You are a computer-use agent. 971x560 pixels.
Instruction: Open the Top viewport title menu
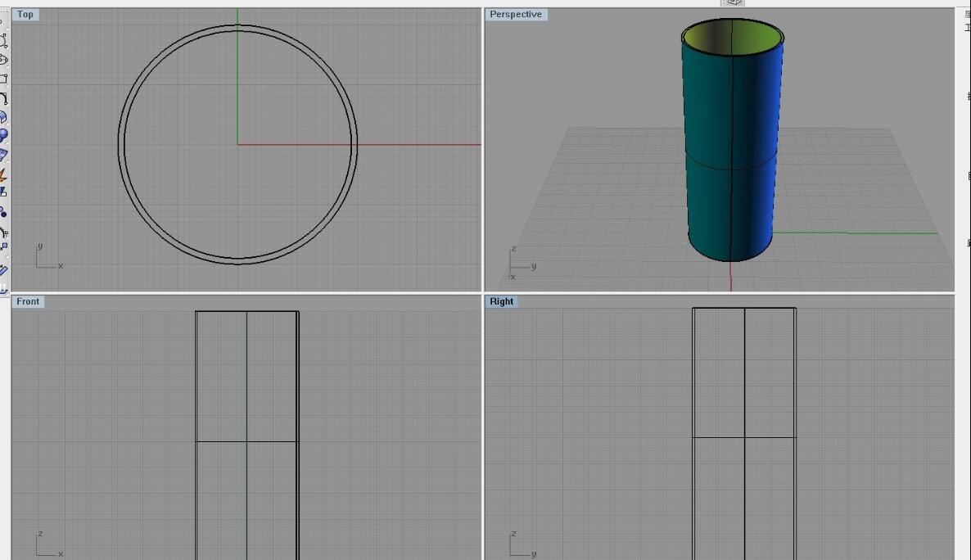tap(25, 14)
